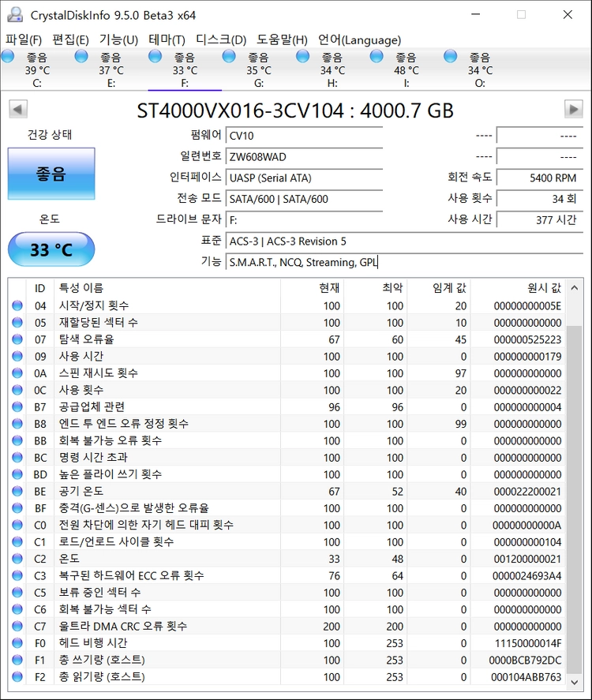Click status icon for F1 총 쓰기량 (호스트)

point(17,660)
